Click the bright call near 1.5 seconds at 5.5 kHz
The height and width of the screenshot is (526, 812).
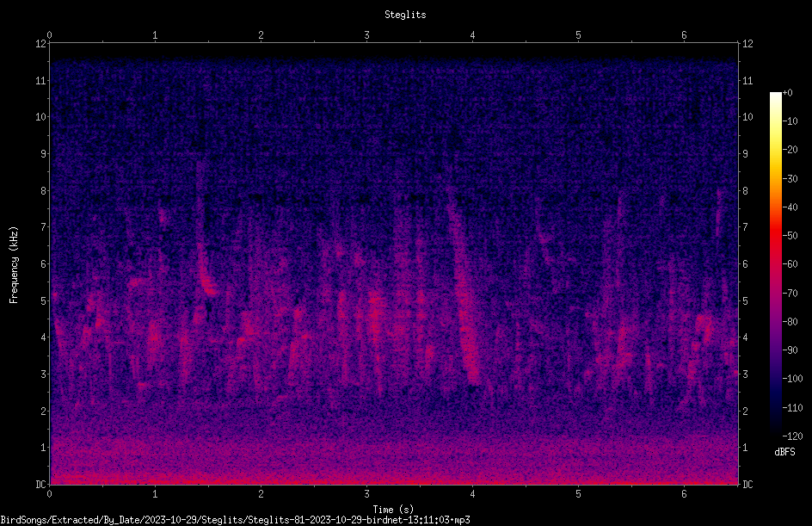(x=208, y=284)
